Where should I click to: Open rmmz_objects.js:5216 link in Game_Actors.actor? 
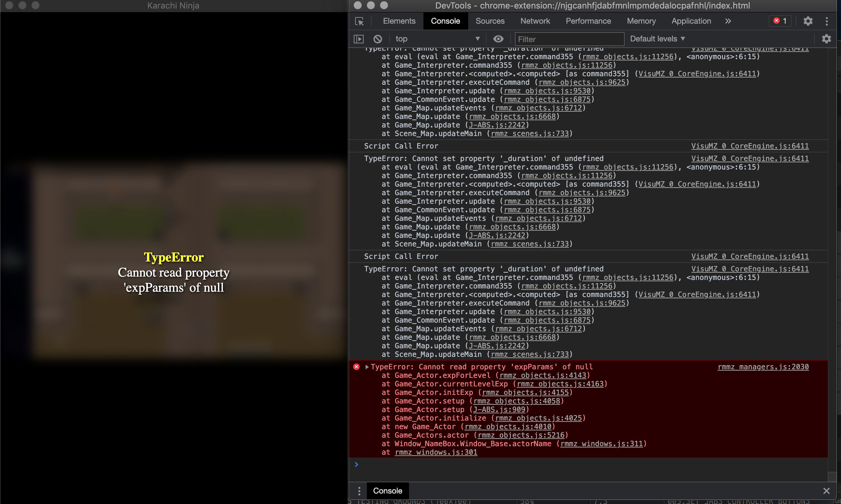(521, 435)
